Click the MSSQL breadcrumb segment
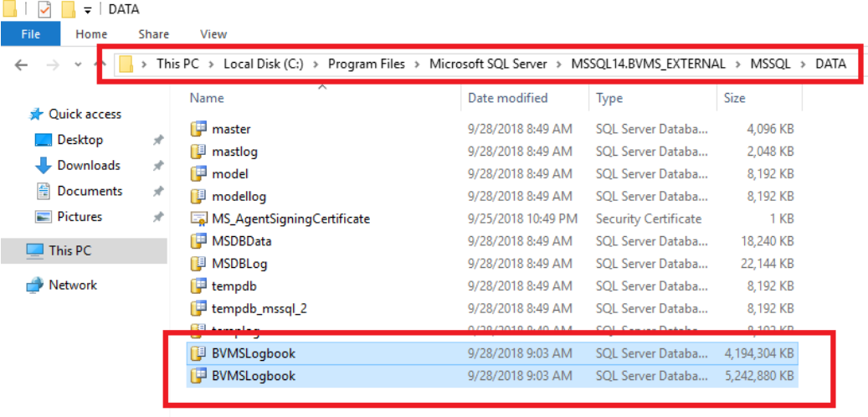 [x=770, y=64]
